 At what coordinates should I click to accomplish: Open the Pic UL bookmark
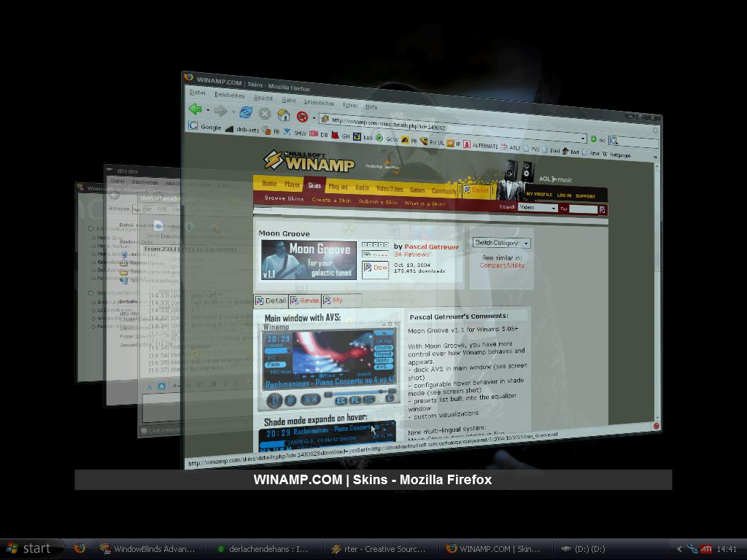(x=432, y=141)
